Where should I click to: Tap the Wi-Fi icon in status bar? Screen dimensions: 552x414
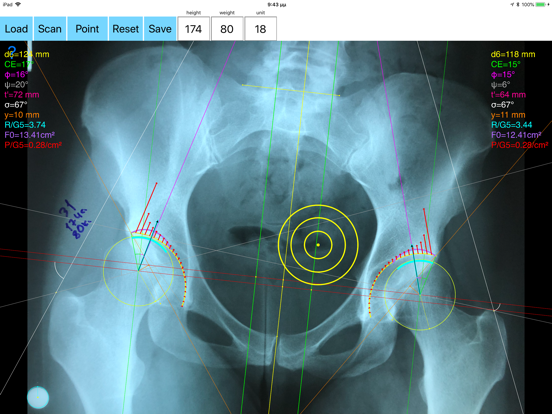(18, 5)
